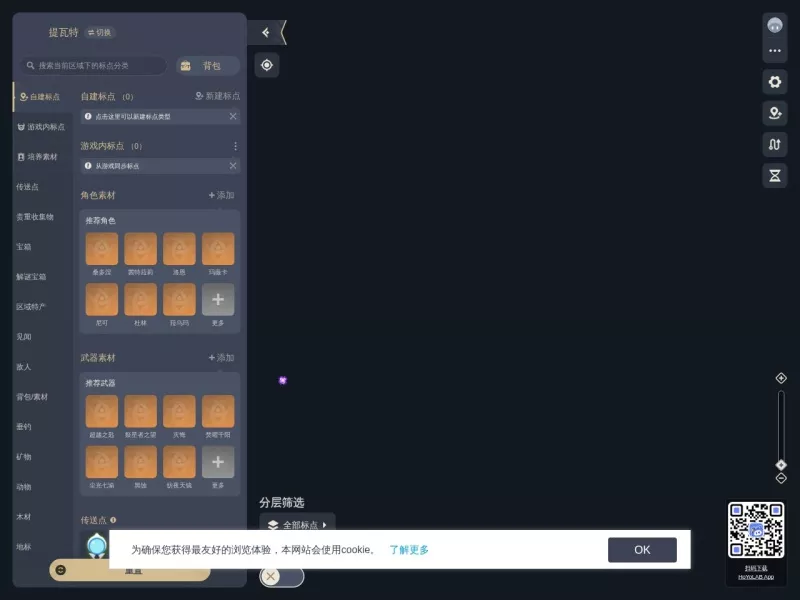Dismiss the 从游戏同步标点 tip
Screen dimensions: 800x600
point(233,165)
